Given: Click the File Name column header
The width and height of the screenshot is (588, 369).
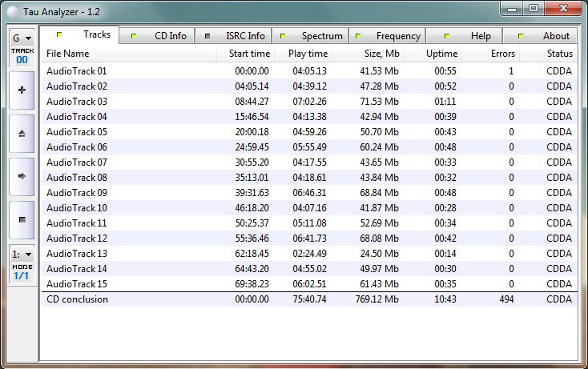Looking at the screenshot, I should [129, 54].
